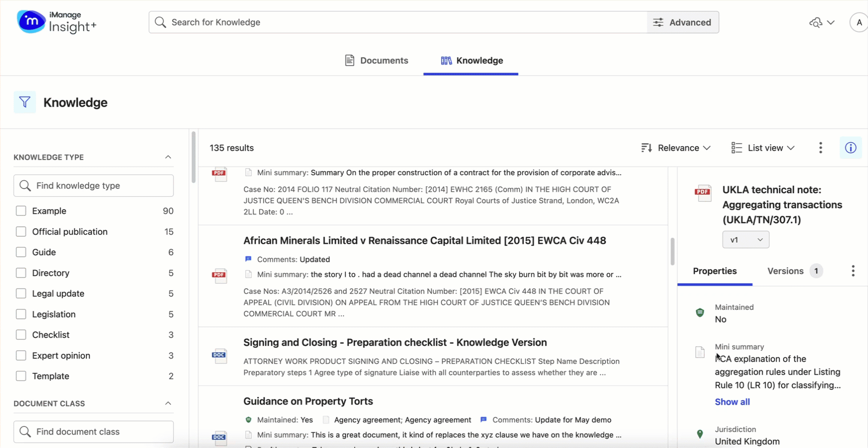Open the filter panel via funnel icon
This screenshot has height=448, width=868.
(x=24, y=102)
